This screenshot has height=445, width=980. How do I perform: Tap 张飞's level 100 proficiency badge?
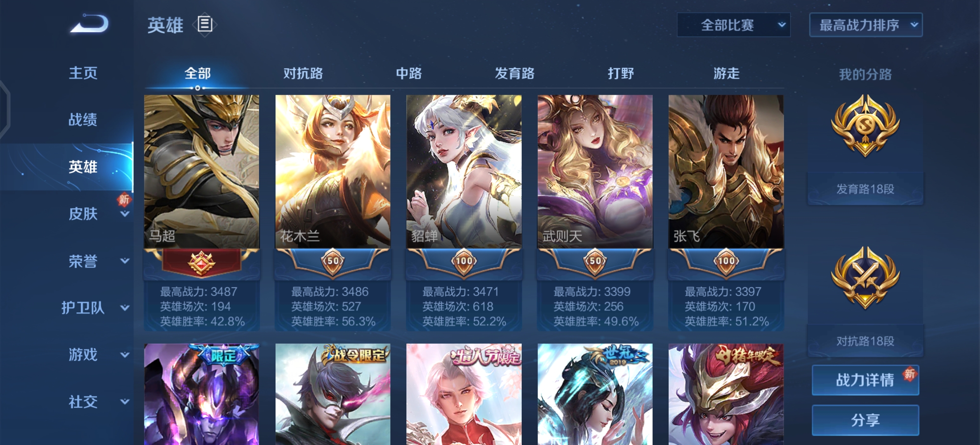[x=726, y=261]
